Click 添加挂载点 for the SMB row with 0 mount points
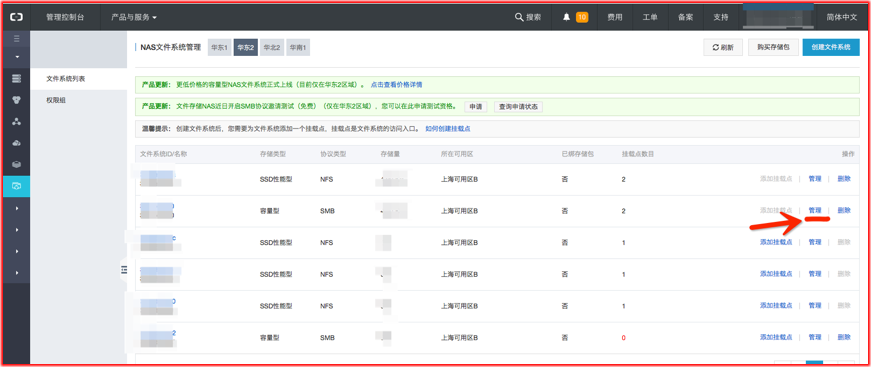Screen dimensions: 871x367 click(776, 337)
